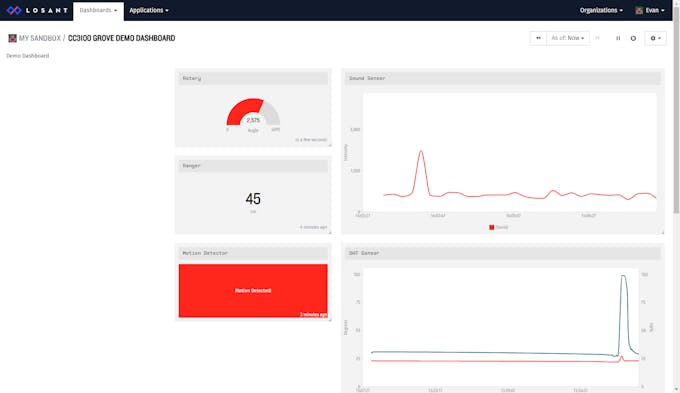
Task: Open the Applications menu
Action: coord(149,10)
